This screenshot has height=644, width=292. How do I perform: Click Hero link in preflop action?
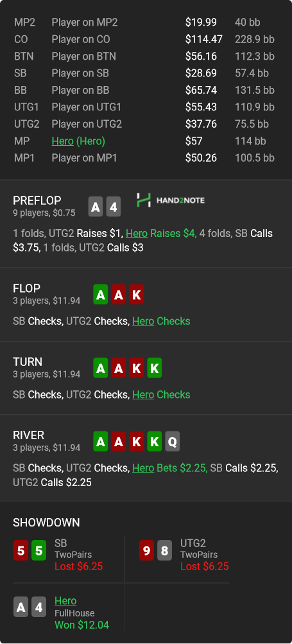[x=137, y=233]
